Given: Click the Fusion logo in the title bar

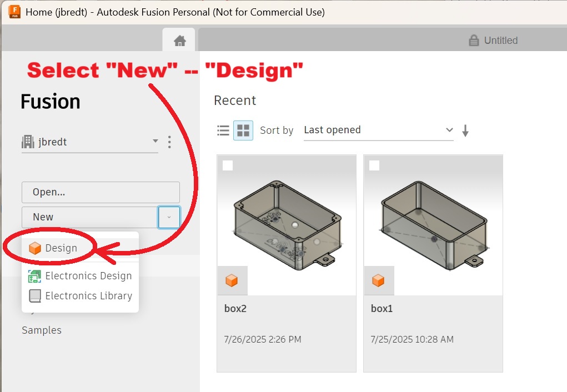Looking at the screenshot, I should click(14, 12).
